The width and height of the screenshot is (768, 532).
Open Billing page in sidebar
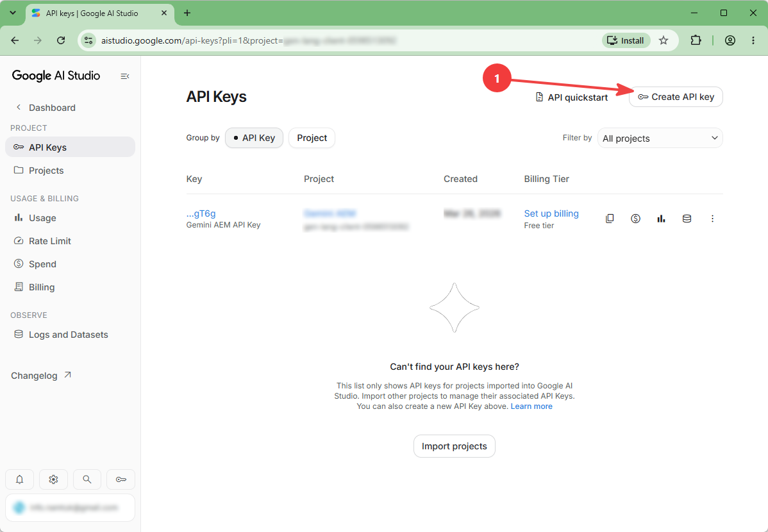70,287
